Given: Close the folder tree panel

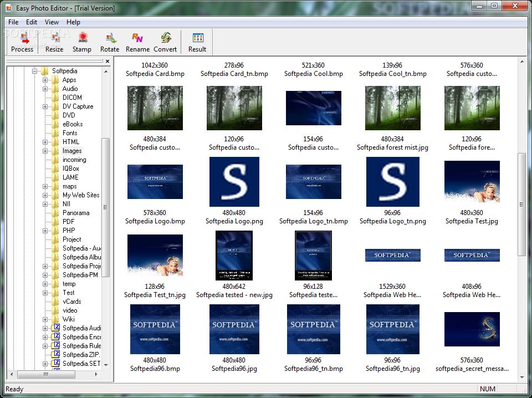Looking at the screenshot, I should point(108,61).
